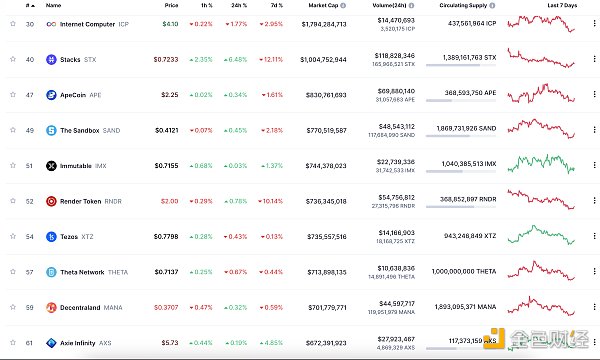
Task: Sort by the 24h % column header
Action: 239,5
